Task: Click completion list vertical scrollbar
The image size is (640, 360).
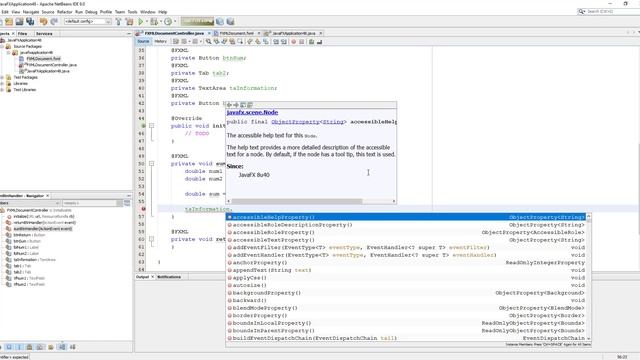Action: [x=589, y=278]
